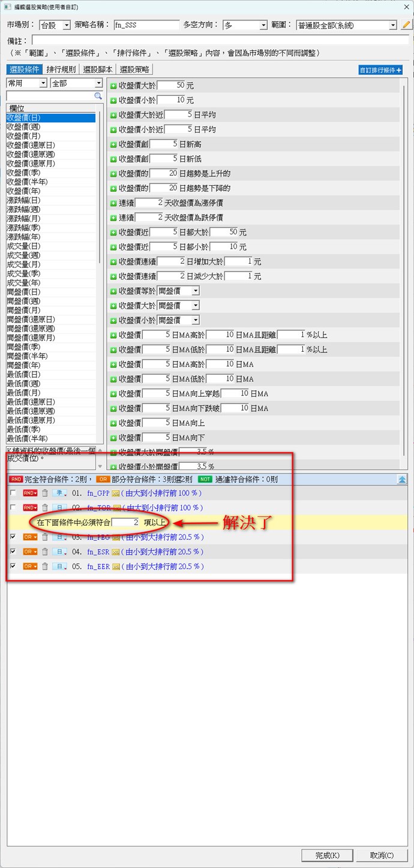This screenshot has height=868, width=414.
Task: Click the plus icon for 收盤價創 5 日新高
Action: [113, 144]
